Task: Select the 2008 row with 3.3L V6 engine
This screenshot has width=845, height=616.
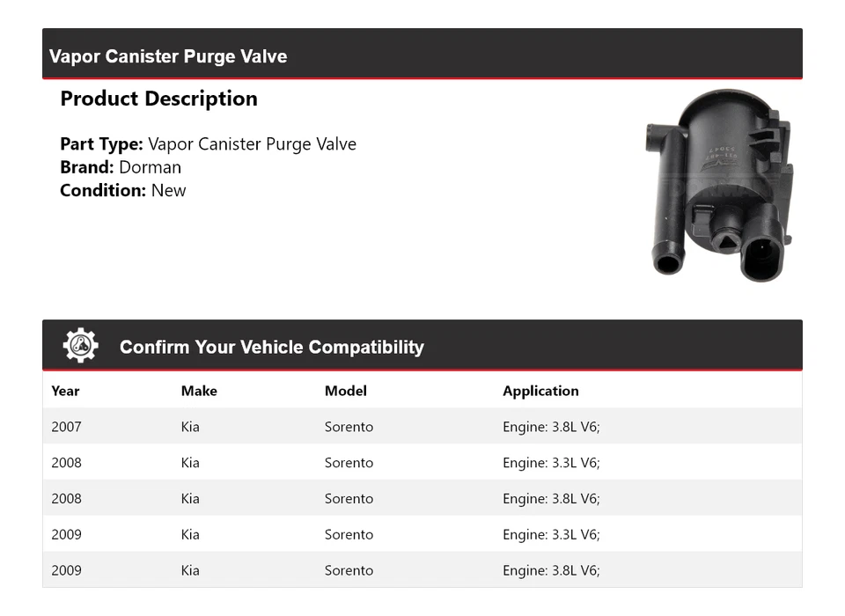Action: pyautogui.click(x=422, y=463)
